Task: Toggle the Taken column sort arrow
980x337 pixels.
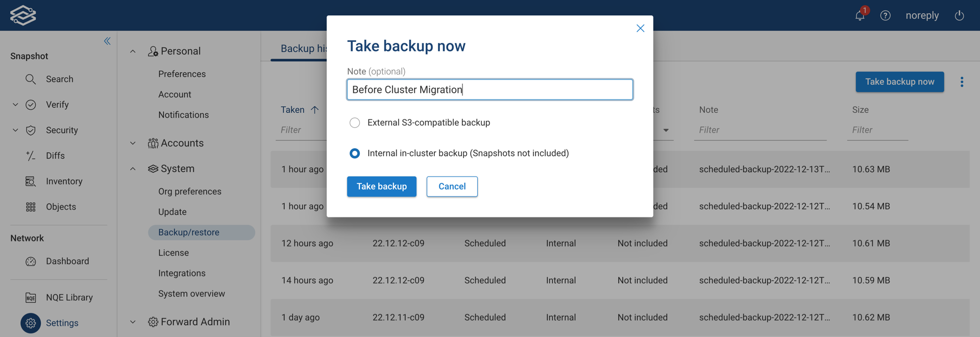Action: pos(314,110)
